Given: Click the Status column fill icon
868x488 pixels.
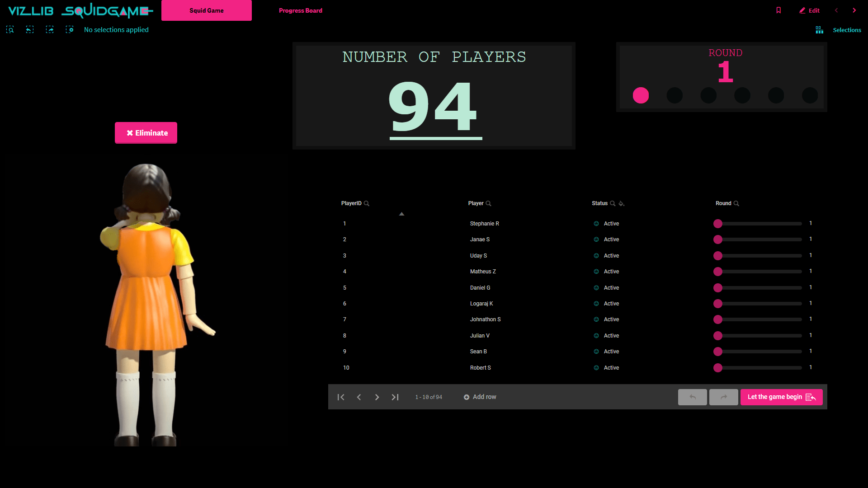Looking at the screenshot, I should pos(622,203).
